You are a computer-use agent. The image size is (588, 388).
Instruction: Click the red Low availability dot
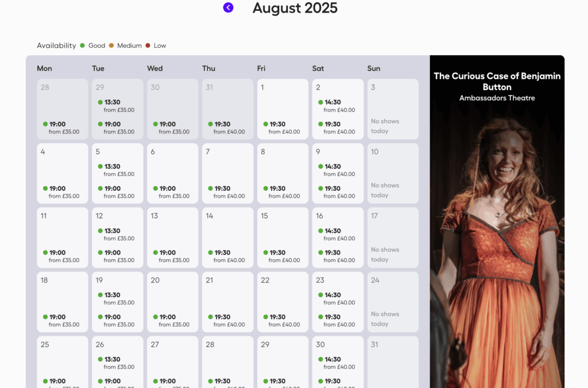148,45
